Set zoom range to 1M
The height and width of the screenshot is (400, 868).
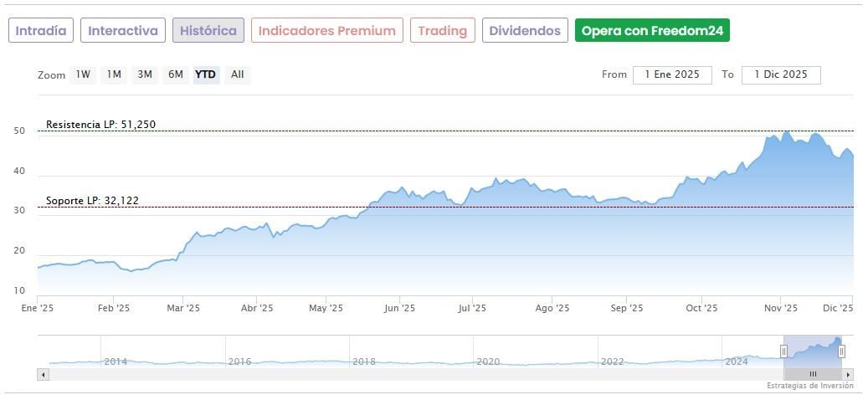[114, 74]
